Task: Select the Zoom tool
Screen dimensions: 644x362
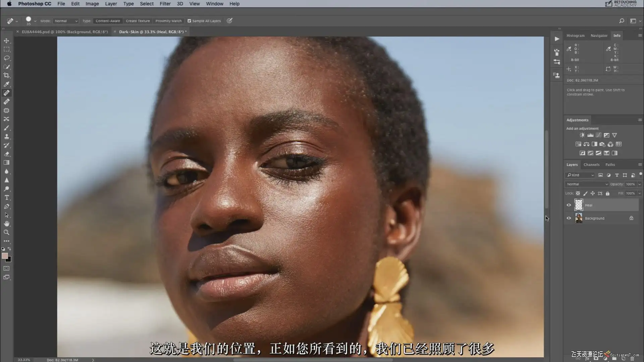Action: [x=6, y=232]
